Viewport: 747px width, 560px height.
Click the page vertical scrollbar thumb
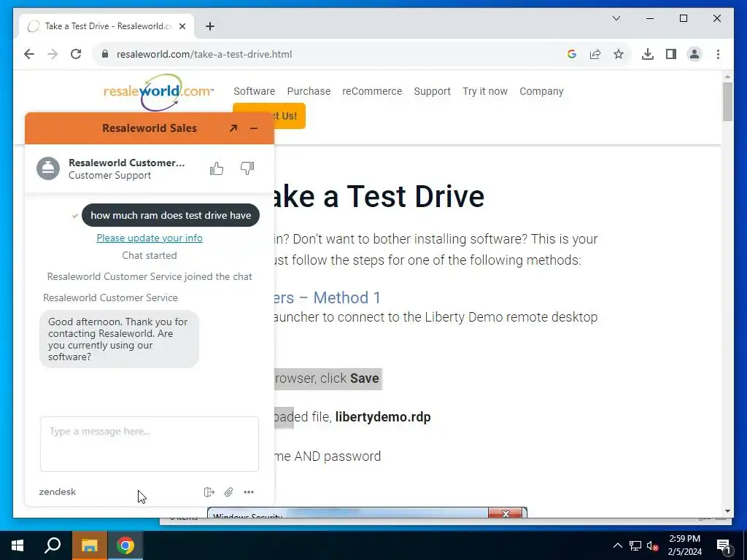(x=727, y=101)
